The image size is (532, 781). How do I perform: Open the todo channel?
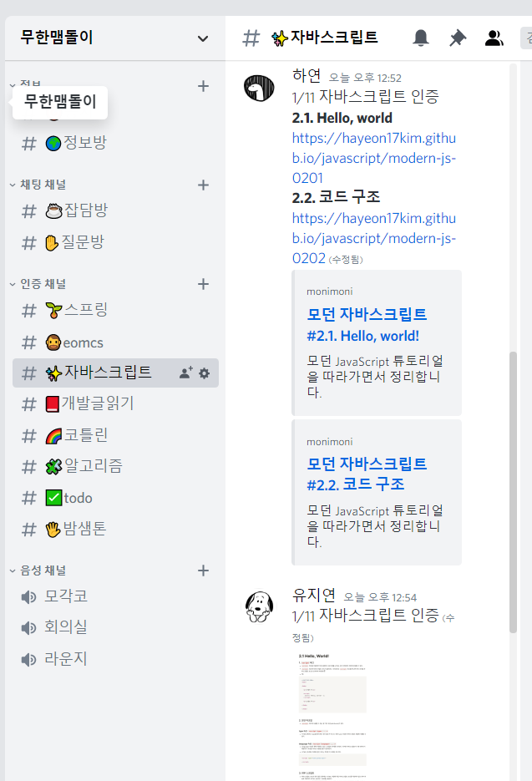(x=115, y=498)
